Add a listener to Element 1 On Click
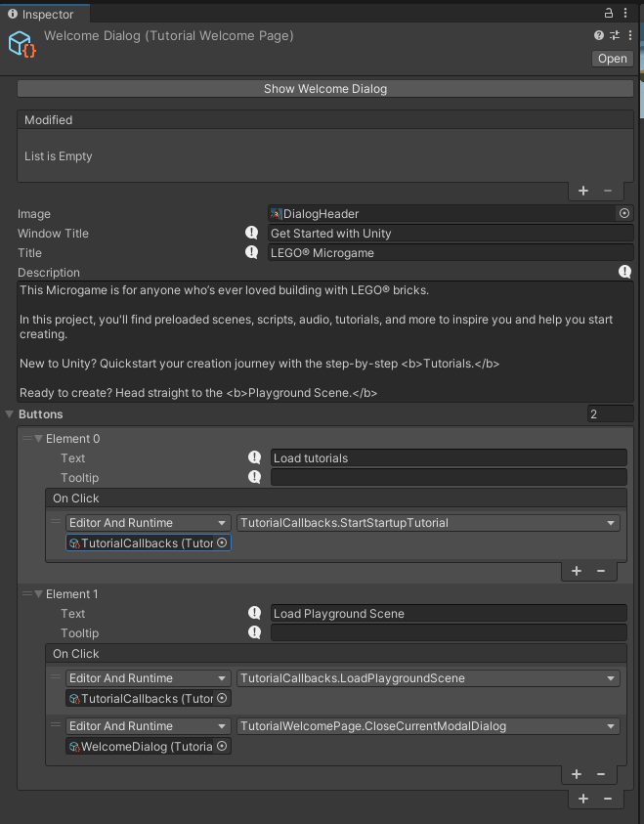The width and height of the screenshot is (644, 824). [x=577, y=774]
